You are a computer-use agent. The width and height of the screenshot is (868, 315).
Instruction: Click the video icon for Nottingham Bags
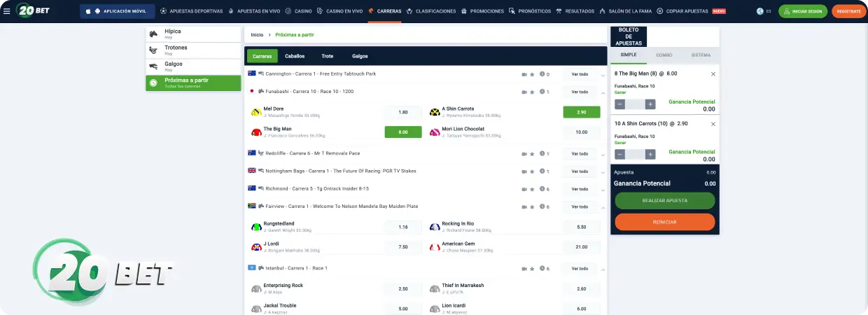coord(524,171)
